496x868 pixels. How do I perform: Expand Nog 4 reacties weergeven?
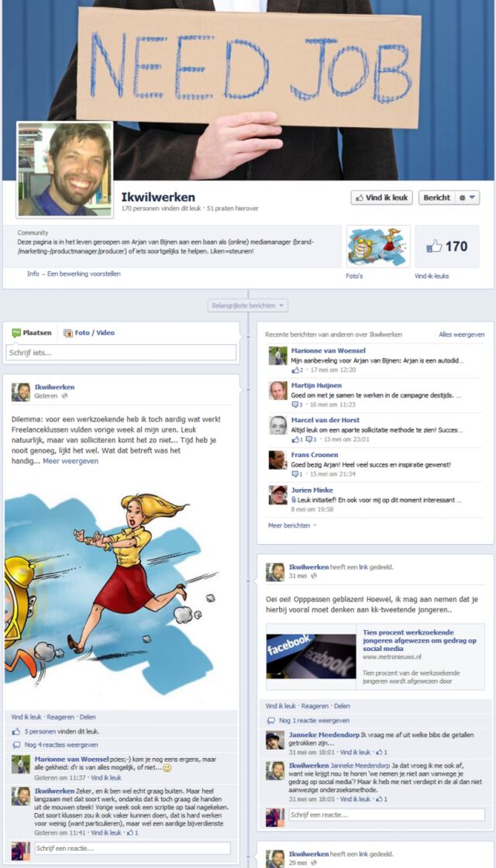point(61,745)
